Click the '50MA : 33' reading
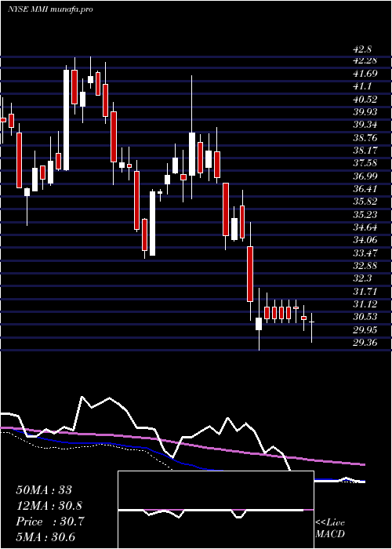 tap(44, 490)
